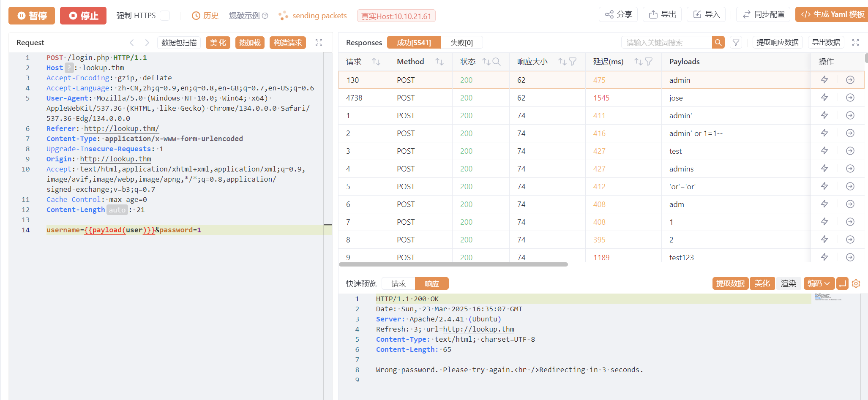Image resolution: width=868 pixels, height=400 pixels.
Task: Resend lightning icon for test row
Action: [824, 151]
